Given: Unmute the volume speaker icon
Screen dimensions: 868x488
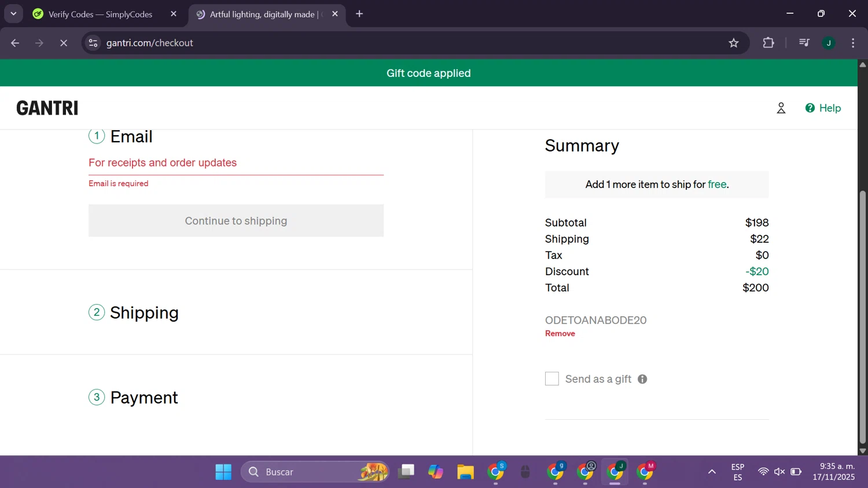Looking at the screenshot, I should [x=779, y=472].
